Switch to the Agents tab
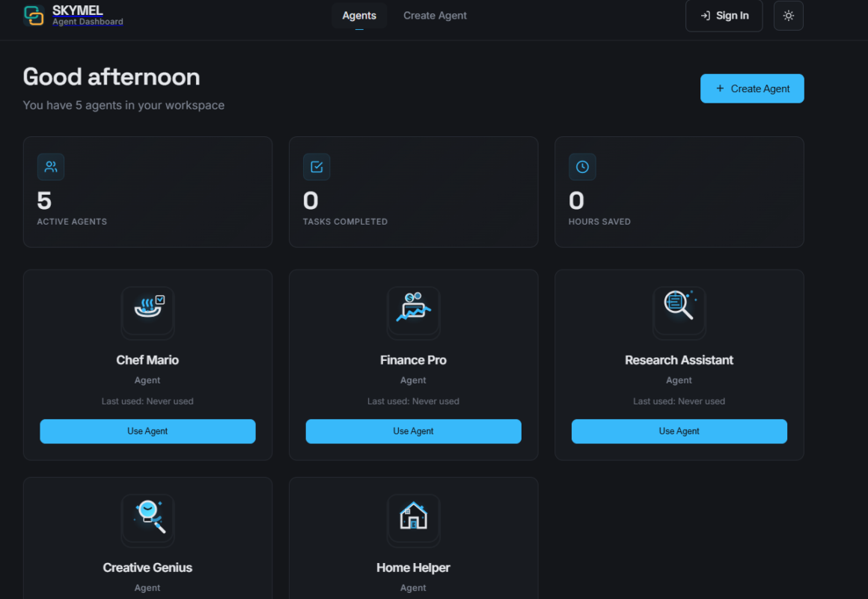The width and height of the screenshot is (868, 599). click(359, 15)
